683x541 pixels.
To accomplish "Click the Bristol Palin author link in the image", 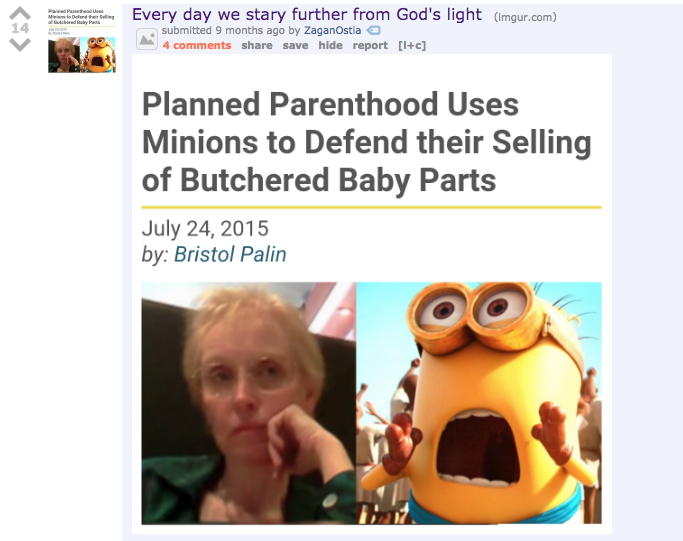I will (230, 254).
